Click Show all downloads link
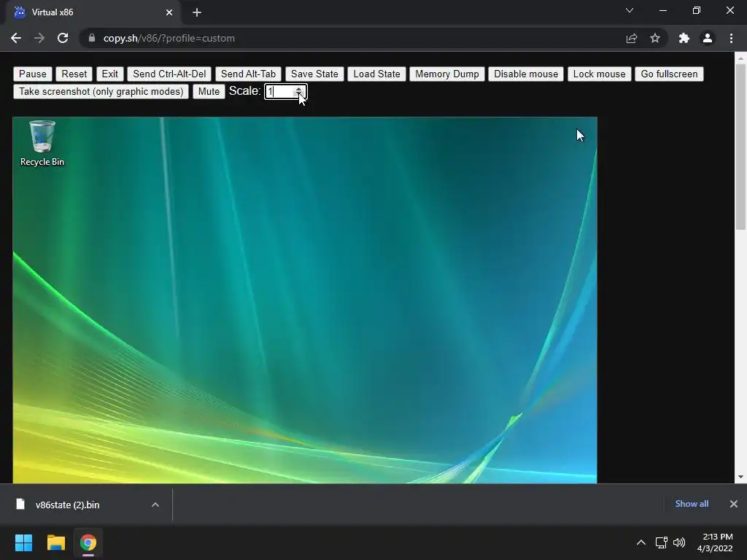747x560 pixels. pyautogui.click(x=692, y=504)
